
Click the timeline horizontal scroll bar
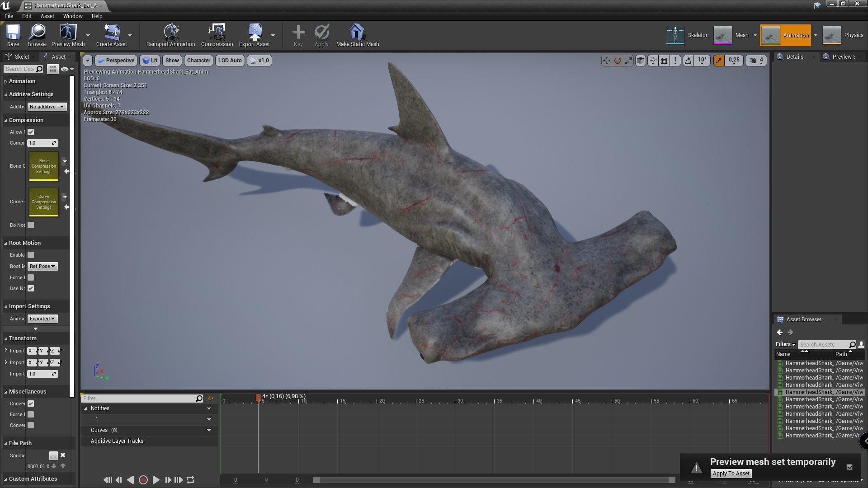click(x=494, y=480)
